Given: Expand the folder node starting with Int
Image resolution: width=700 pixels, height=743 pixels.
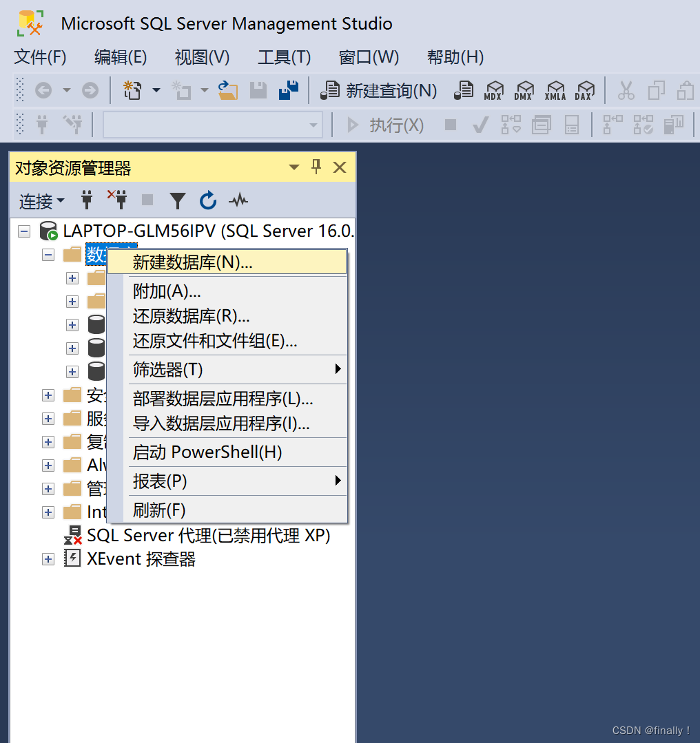Looking at the screenshot, I should pos(48,512).
